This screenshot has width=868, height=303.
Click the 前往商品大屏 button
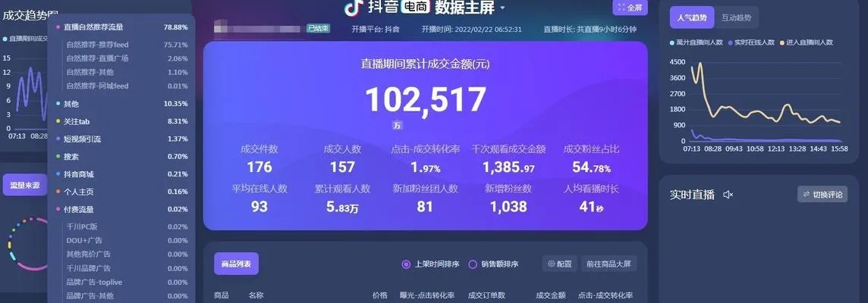608,264
